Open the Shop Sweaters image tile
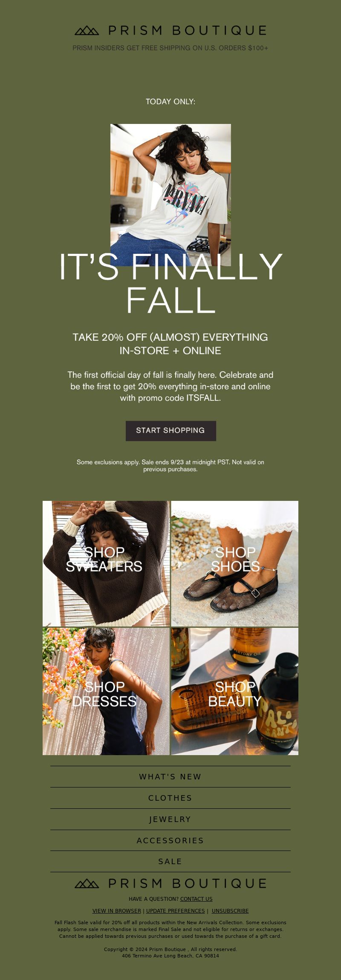The image size is (341, 980). click(x=106, y=563)
